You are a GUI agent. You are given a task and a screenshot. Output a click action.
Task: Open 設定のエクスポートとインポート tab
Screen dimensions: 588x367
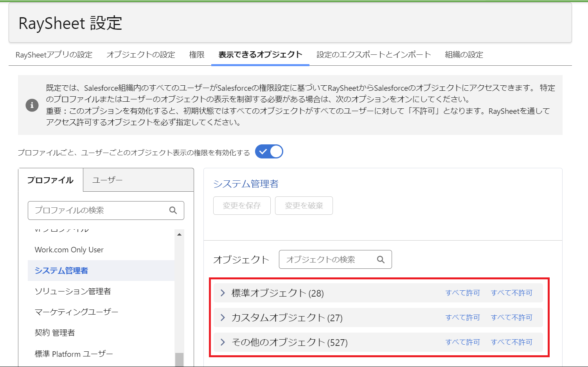pyautogui.click(x=374, y=55)
